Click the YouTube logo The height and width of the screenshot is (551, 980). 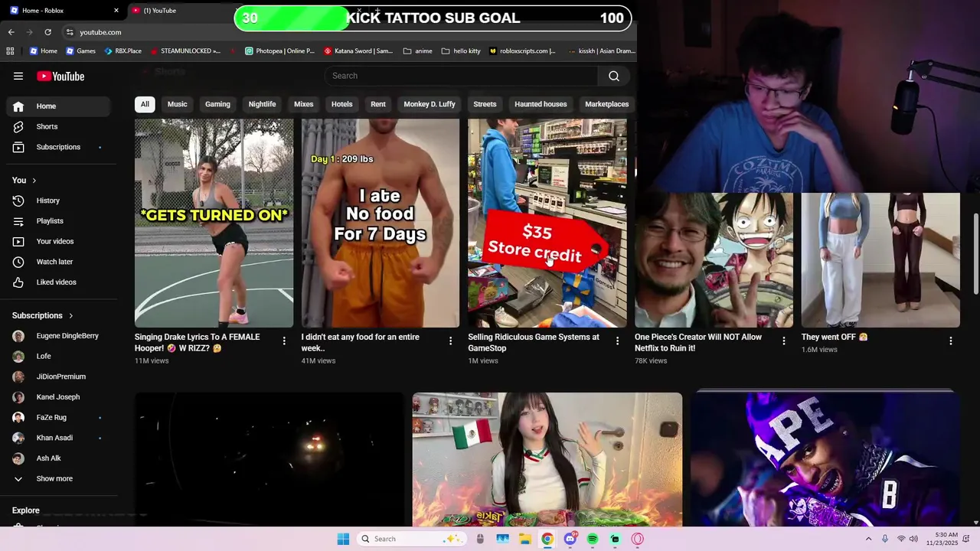point(60,76)
